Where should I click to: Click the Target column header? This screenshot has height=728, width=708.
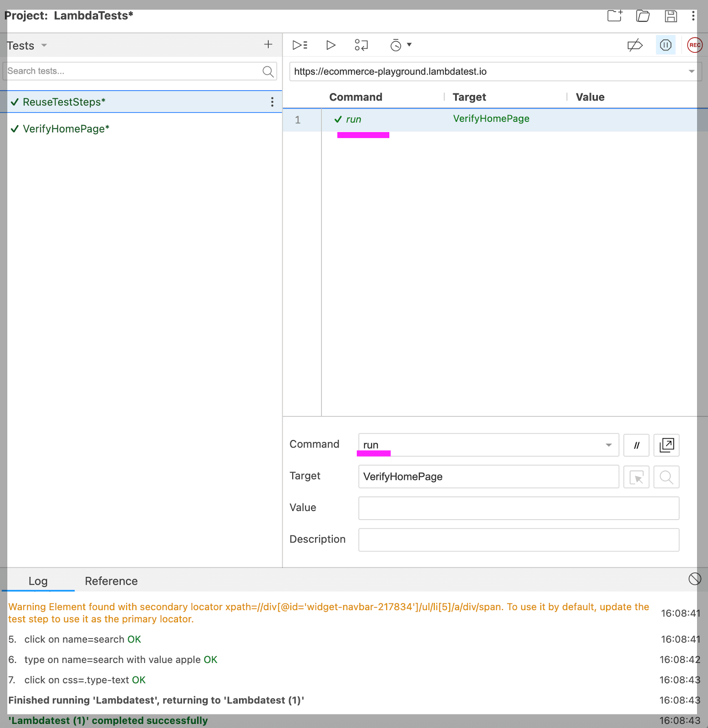pos(469,97)
